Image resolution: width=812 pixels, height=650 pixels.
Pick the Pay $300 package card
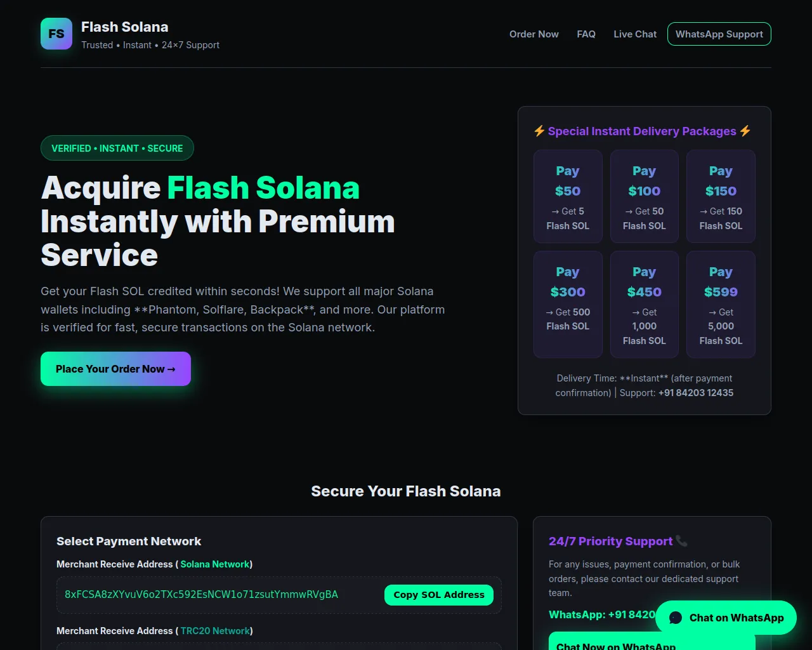[x=568, y=304]
